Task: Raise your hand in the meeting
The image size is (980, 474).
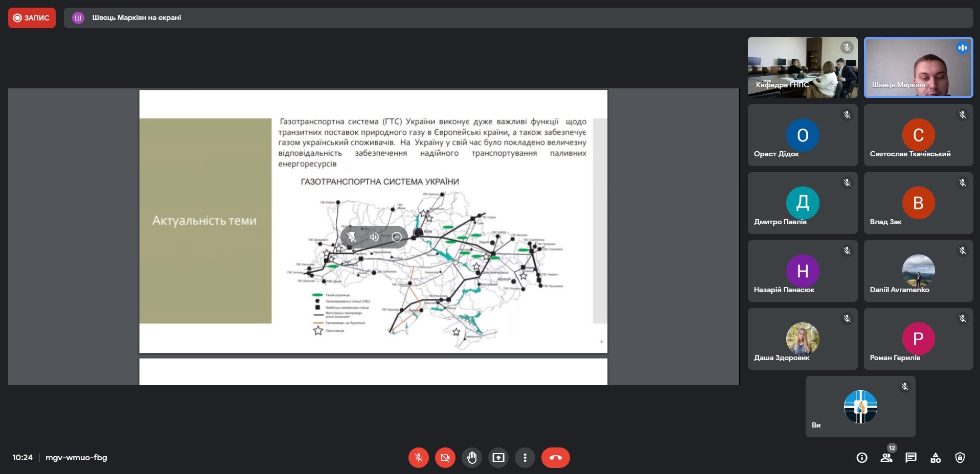Action: coord(471,458)
